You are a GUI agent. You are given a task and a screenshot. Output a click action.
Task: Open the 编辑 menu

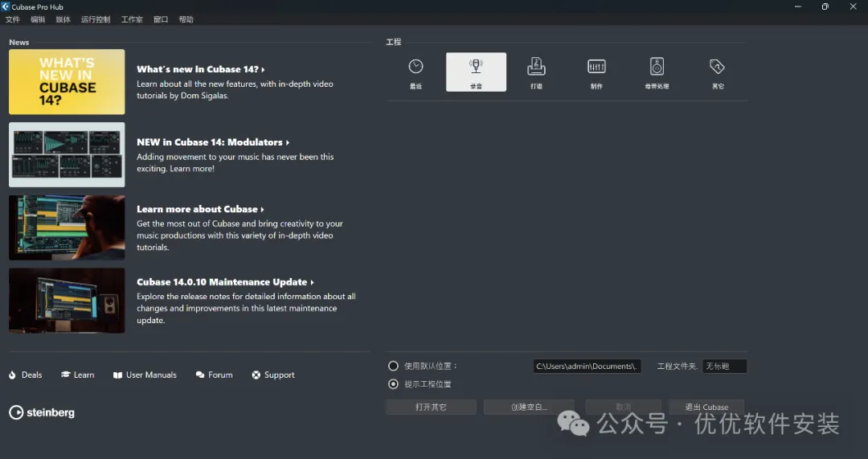(38, 19)
